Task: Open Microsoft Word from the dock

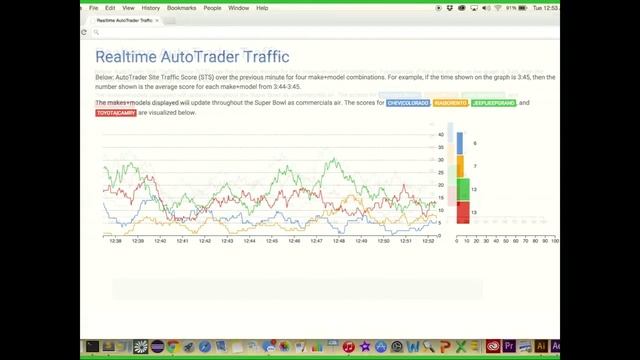Action: 413,347
